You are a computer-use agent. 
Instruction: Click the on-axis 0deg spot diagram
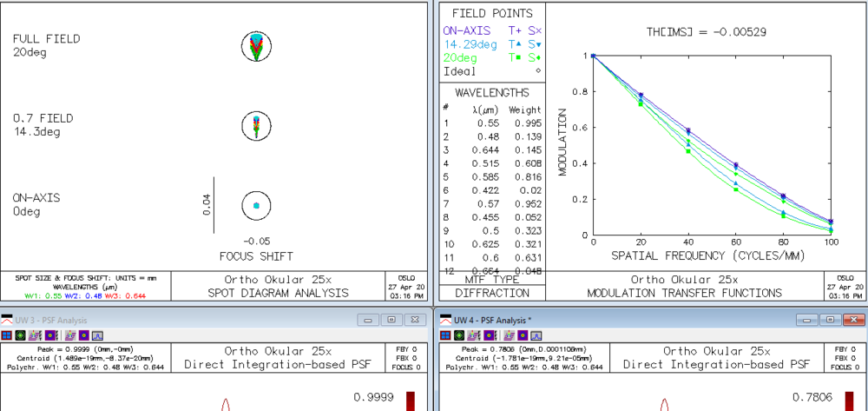pos(256,205)
